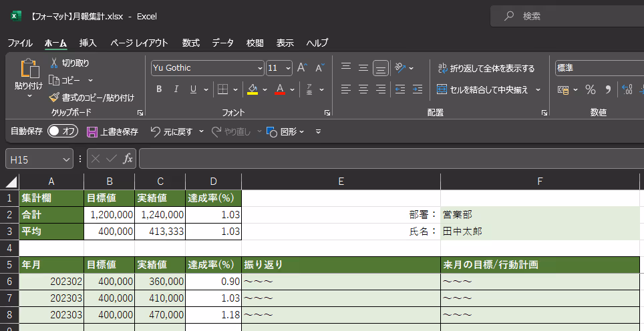Screen dimensions: 644x331
Task: Switch to Page Layout (ページレイアウト) tab
Action: pos(139,43)
